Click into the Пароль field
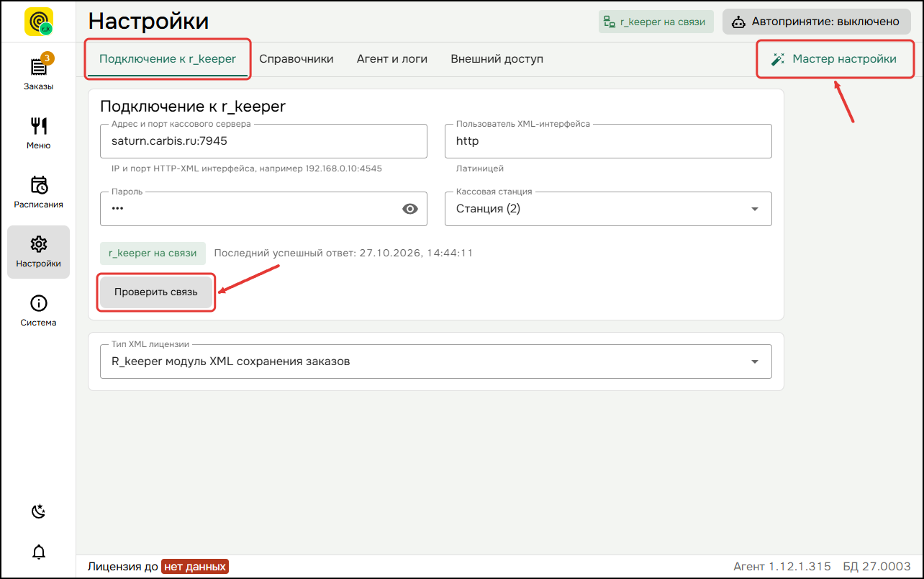The height and width of the screenshot is (579, 924). click(263, 209)
